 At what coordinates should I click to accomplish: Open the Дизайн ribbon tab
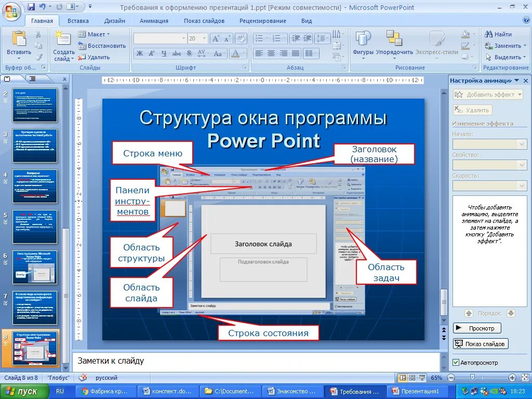point(115,21)
